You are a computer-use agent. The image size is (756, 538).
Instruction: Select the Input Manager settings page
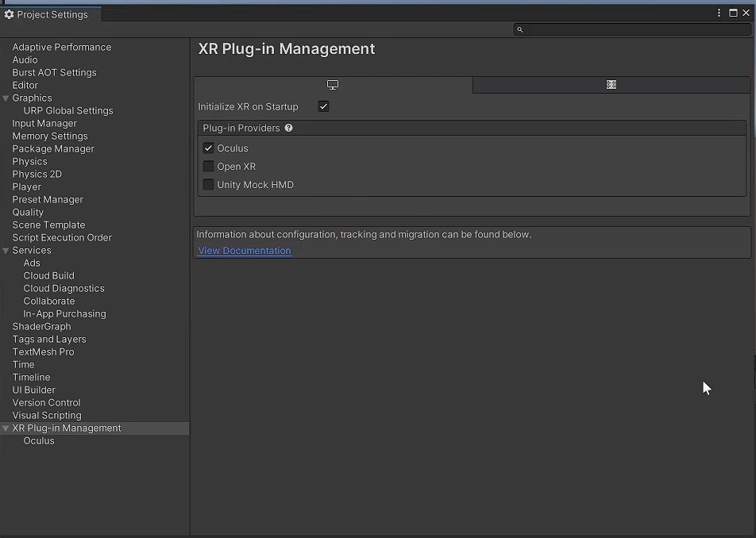pyautogui.click(x=44, y=123)
